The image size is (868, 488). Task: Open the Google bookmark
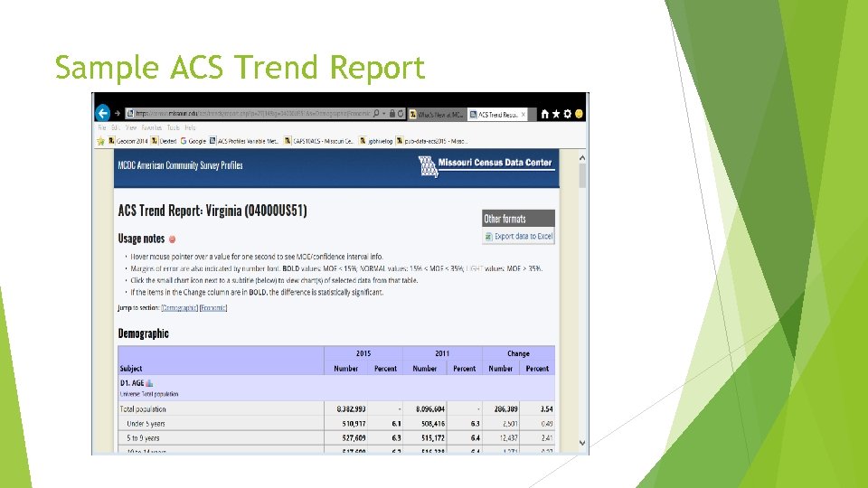tap(193, 141)
